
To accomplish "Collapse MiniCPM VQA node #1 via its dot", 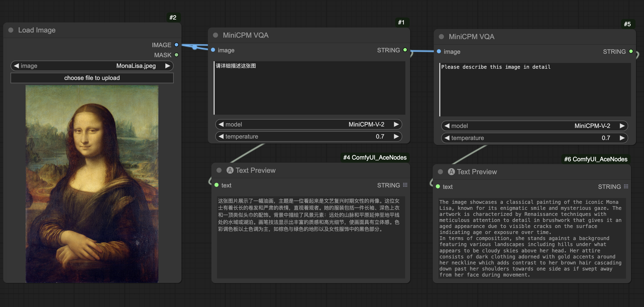I will tap(216, 35).
